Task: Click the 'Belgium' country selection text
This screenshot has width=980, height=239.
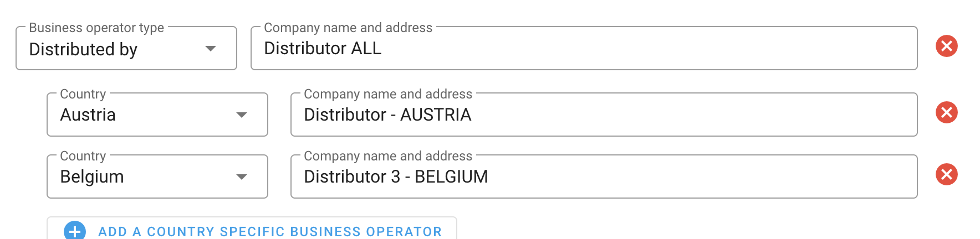Action: click(92, 177)
